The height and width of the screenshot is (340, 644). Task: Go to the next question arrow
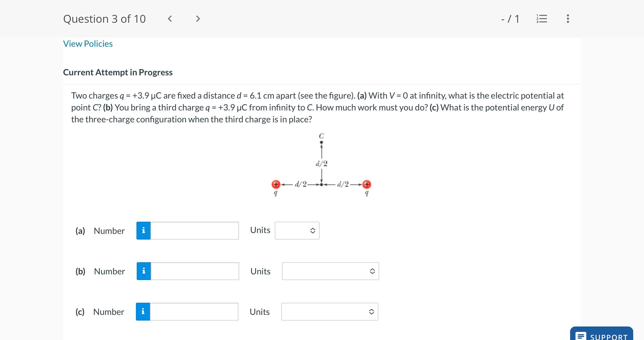[198, 19]
